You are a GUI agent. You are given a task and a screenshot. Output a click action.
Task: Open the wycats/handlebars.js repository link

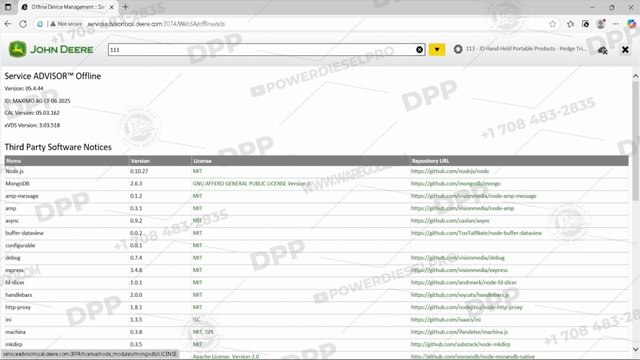pyautogui.click(x=460, y=295)
